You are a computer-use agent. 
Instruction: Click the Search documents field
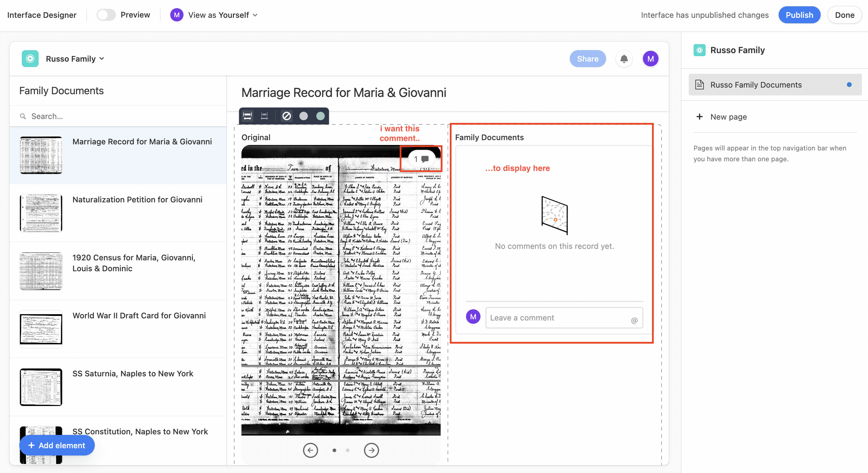[x=118, y=116]
